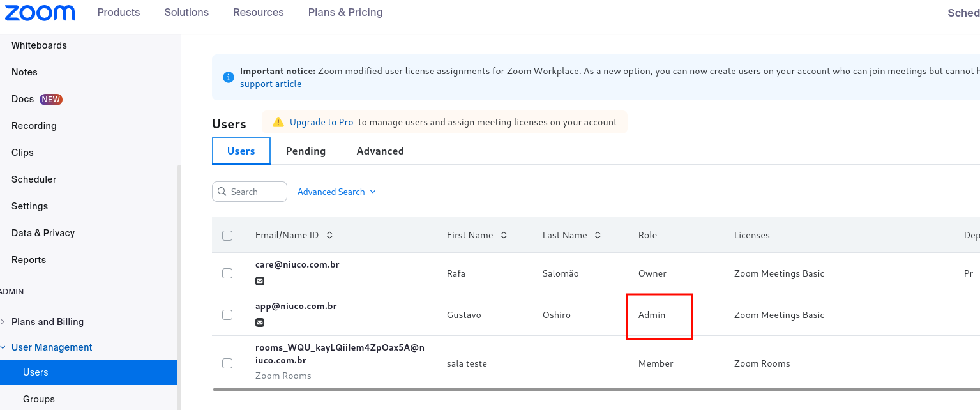This screenshot has height=410, width=980.
Task: Open the Solutions menu
Action: 186,12
